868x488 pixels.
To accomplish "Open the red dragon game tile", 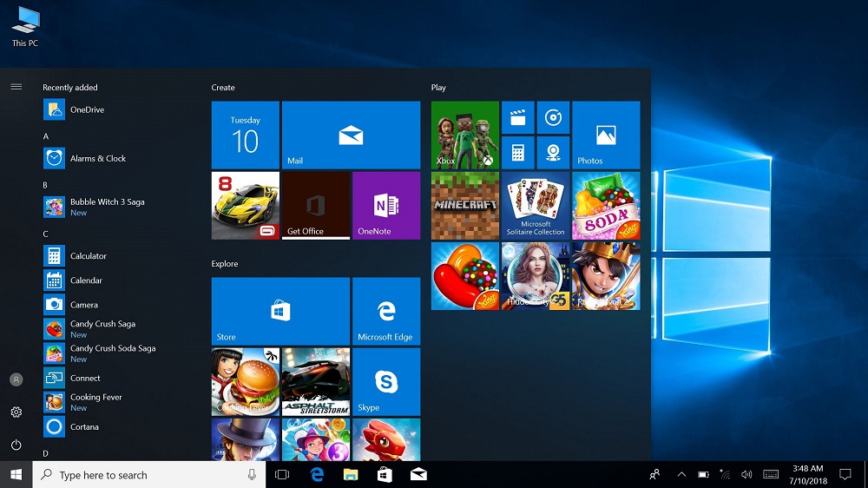I will [x=386, y=440].
